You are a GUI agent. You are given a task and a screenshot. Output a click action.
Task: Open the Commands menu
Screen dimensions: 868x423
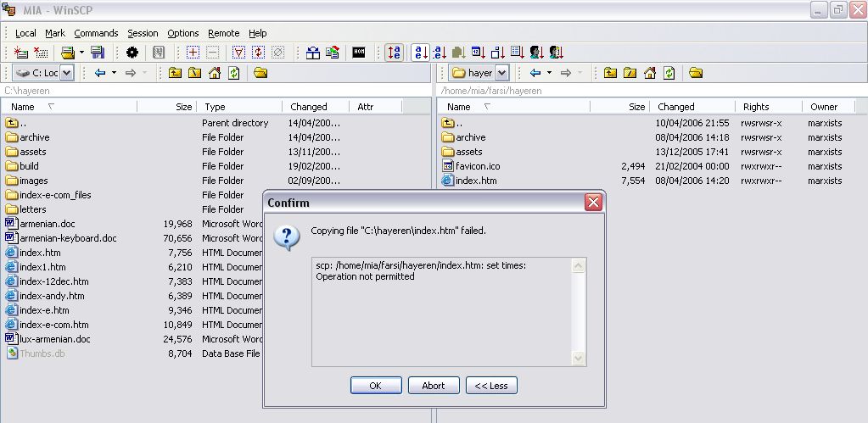coord(96,33)
